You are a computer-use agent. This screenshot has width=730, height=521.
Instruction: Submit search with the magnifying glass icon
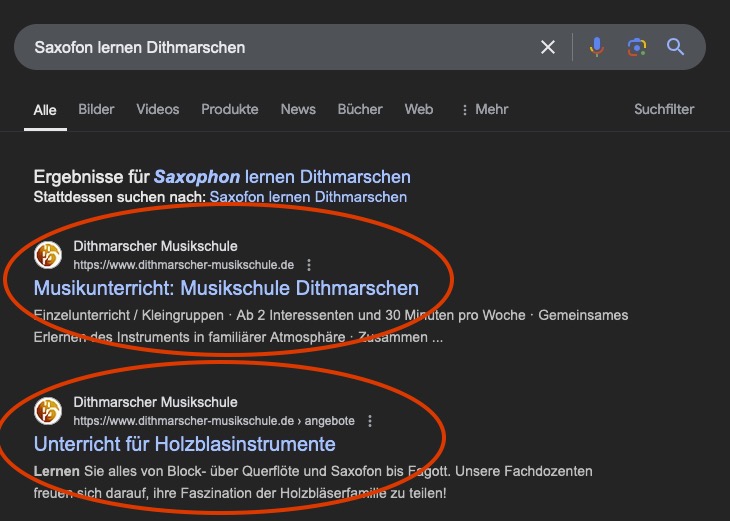675,47
